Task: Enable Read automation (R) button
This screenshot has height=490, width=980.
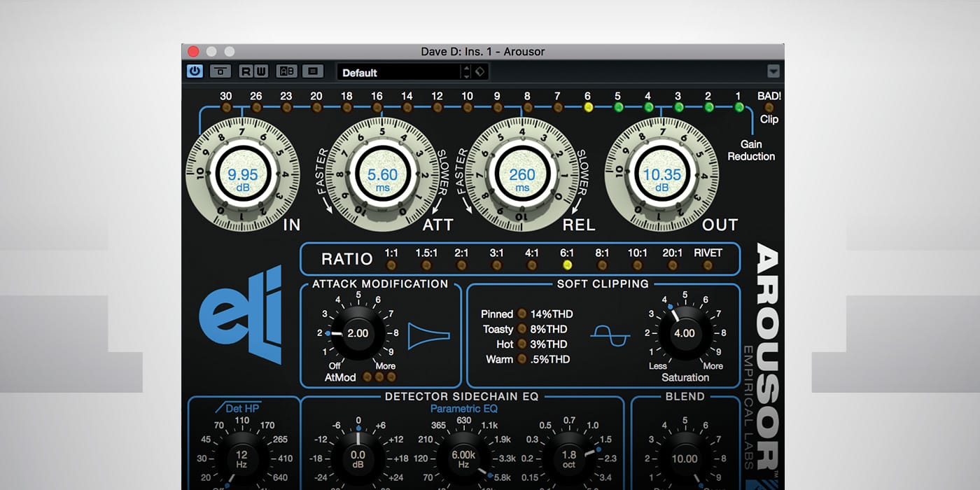Action: coord(246,71)
